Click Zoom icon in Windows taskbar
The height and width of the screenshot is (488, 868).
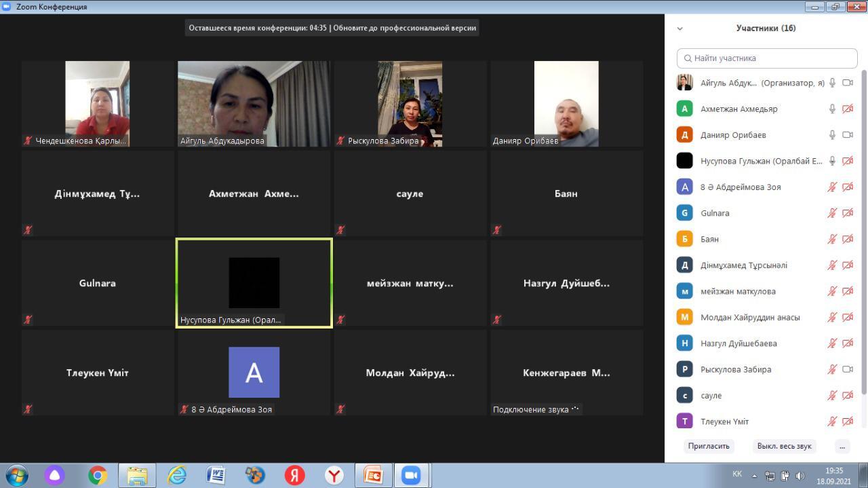(x=411, y=475)
